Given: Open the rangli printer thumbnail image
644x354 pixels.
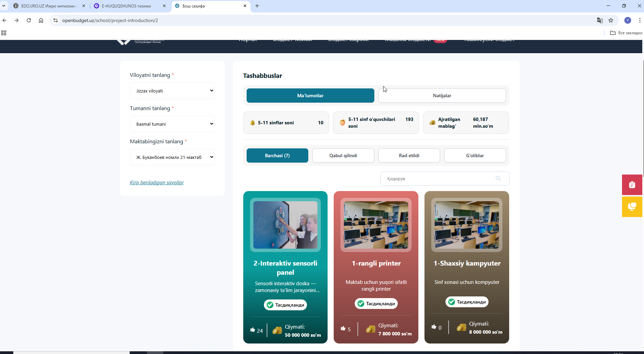Looking at the screenshot, I should [x=376, y=225].
